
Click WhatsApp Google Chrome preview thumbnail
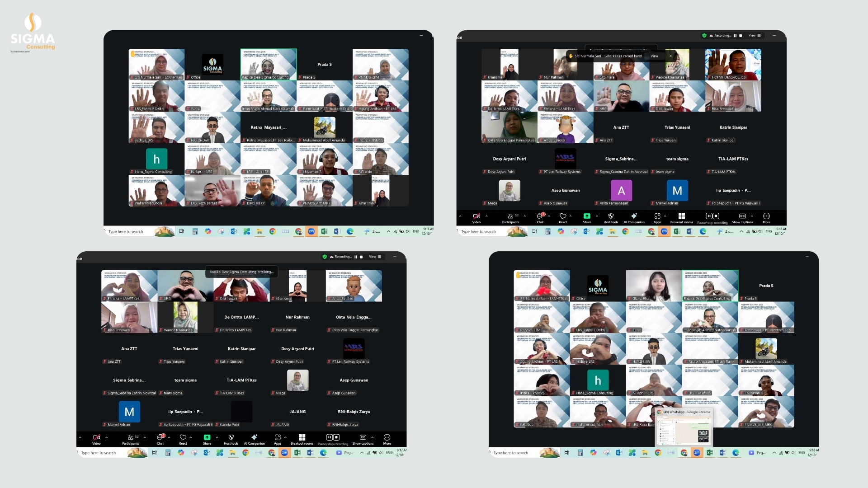click(684, 429)
